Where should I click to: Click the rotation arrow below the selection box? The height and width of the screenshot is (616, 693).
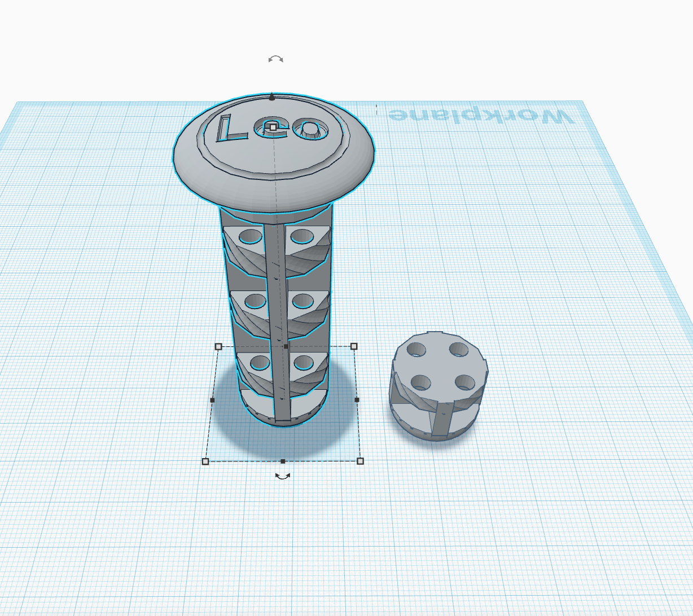click(x=283, y=476)
